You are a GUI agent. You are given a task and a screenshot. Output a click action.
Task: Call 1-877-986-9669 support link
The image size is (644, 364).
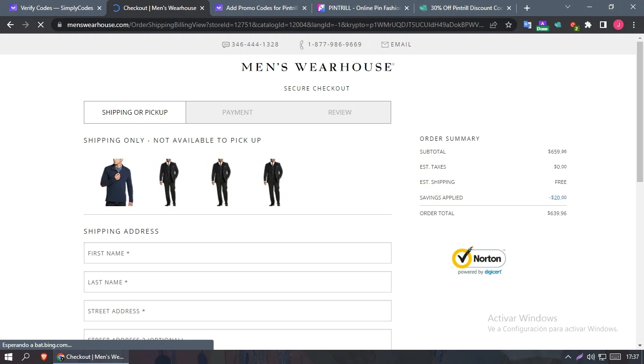coord(331,45)
